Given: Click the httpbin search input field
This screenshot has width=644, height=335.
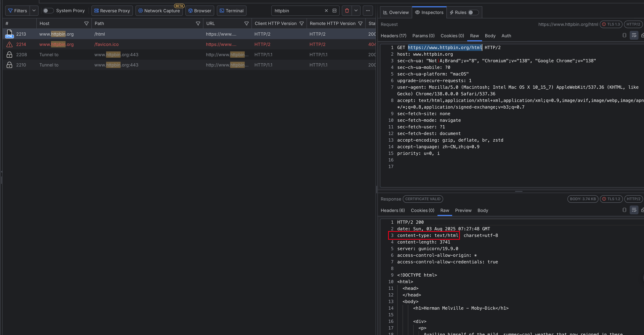Looking at the screenshot, I should point(298,10).
